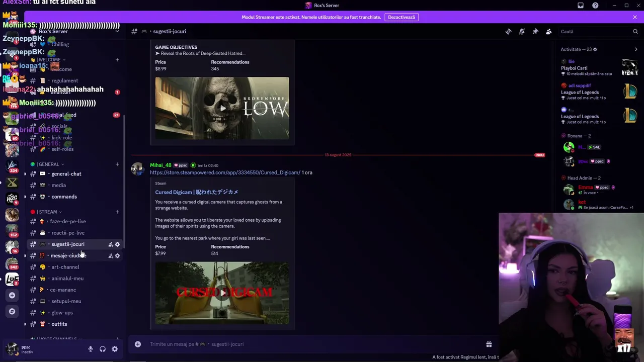The image size is (644, 362).
Task: Open the outfits channel
Action: tap(74, 324)
